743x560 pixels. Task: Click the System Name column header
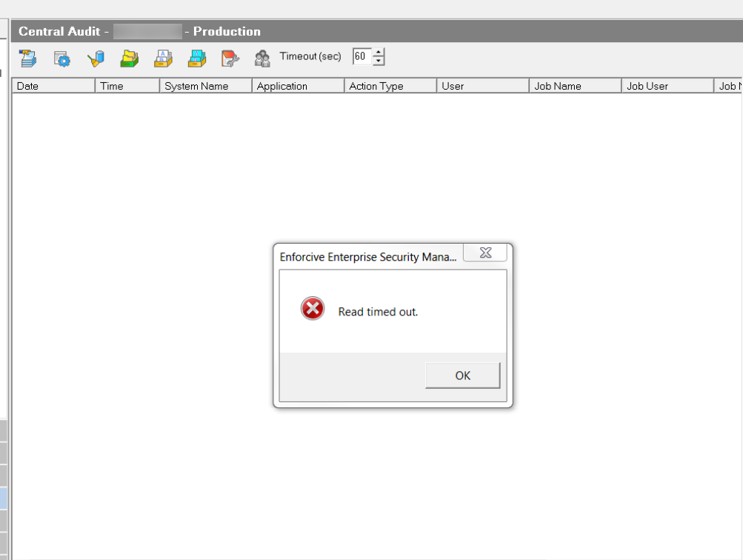click(206, 86)
